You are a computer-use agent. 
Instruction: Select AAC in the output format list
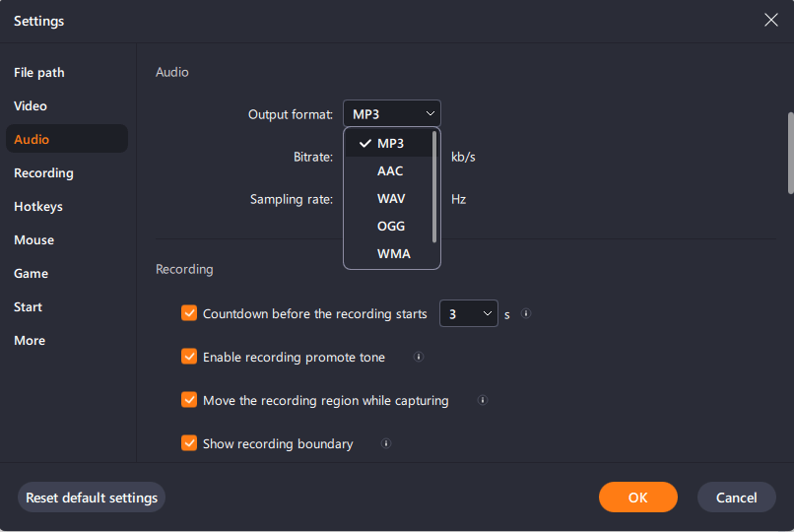pos(389,171)
